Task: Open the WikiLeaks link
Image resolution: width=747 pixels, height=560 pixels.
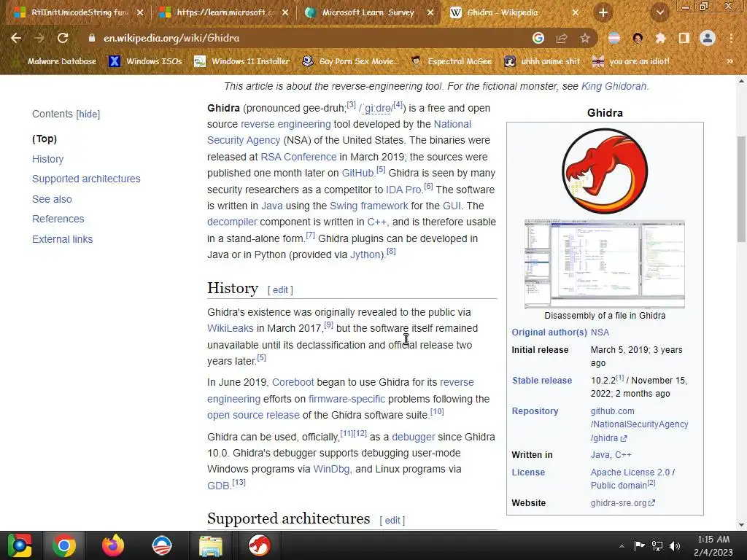Action: [230, 329]
